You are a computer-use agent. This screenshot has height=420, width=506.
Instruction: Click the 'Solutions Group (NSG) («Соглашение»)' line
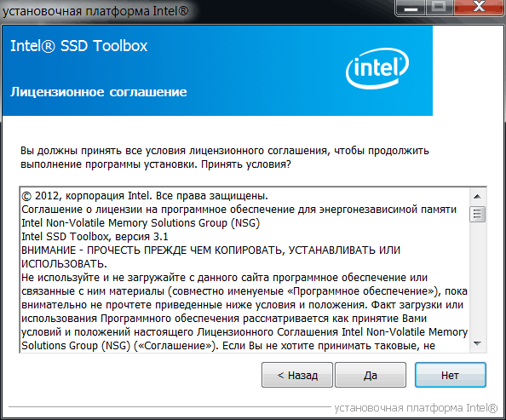click(228, 346)
